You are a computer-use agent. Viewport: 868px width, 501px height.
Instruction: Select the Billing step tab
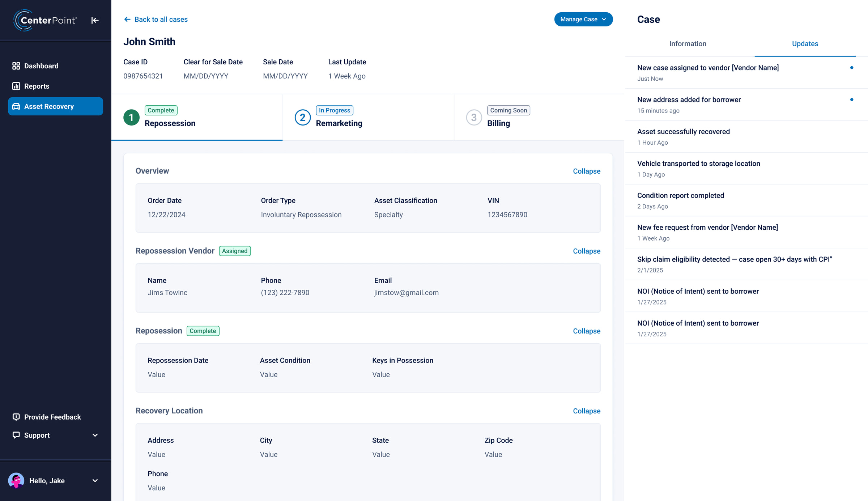(x=539, y=117)
